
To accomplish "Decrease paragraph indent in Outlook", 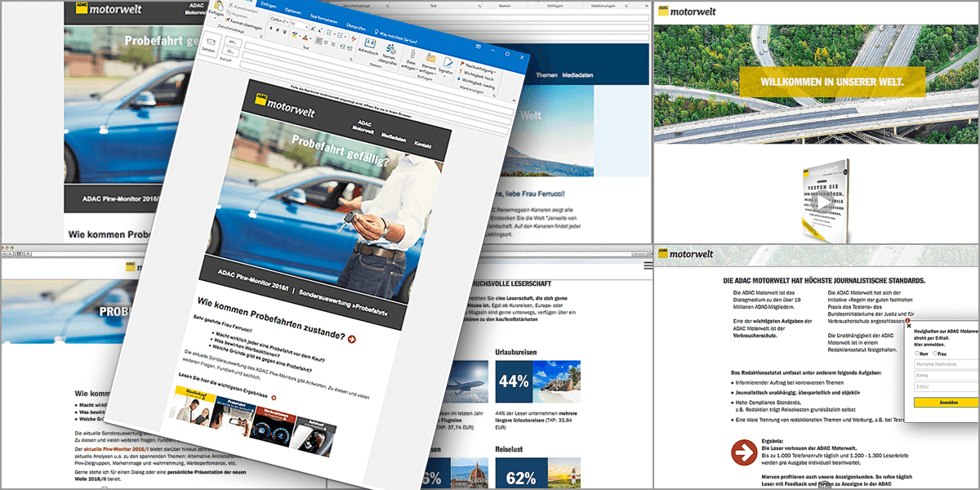I will coord(341,47).
